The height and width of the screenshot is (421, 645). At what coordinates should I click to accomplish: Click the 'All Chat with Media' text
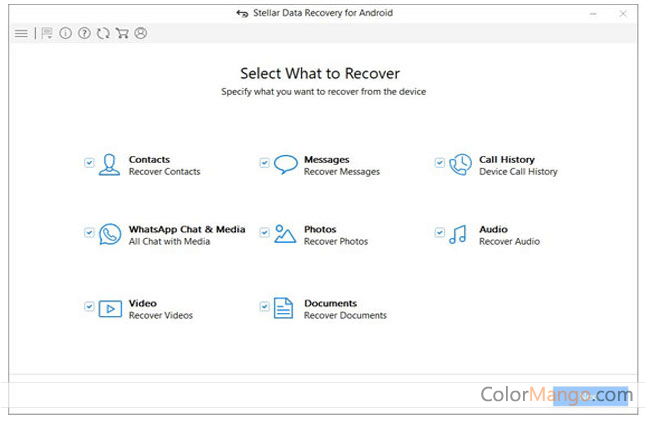(x=169, y=242)
